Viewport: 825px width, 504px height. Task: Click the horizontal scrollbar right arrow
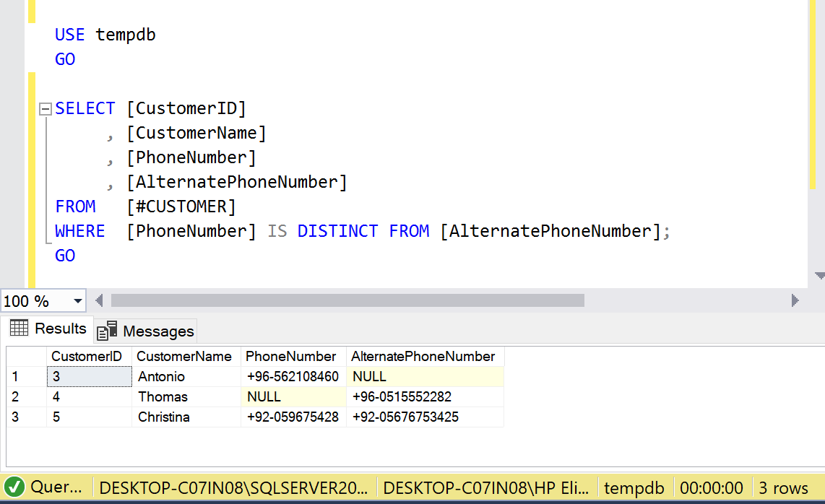(795, 300)
